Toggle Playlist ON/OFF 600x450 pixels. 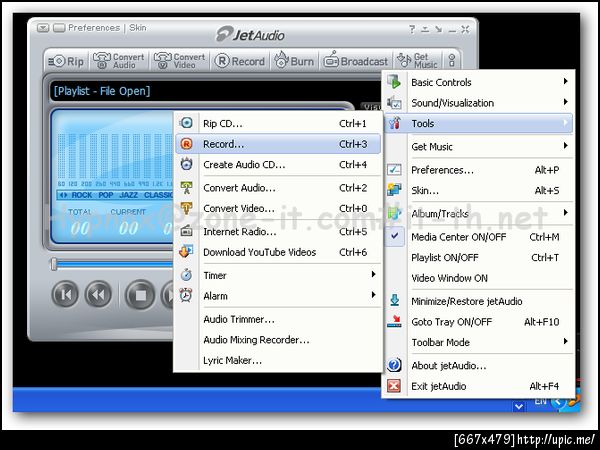[x=478, y=258]
